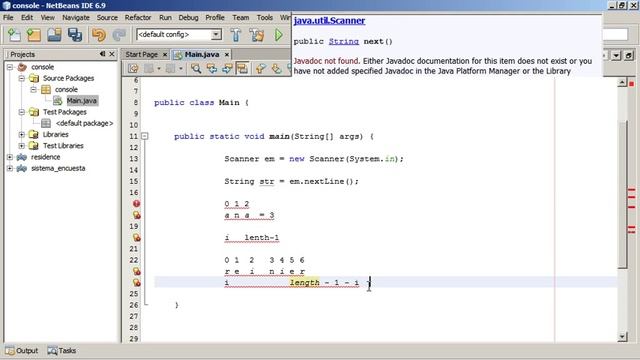The width and height of the screenshot is (640, 360).
Task: Click the Clean and Build Project icon
Action: pyautogui.click(x=257, y=35)
